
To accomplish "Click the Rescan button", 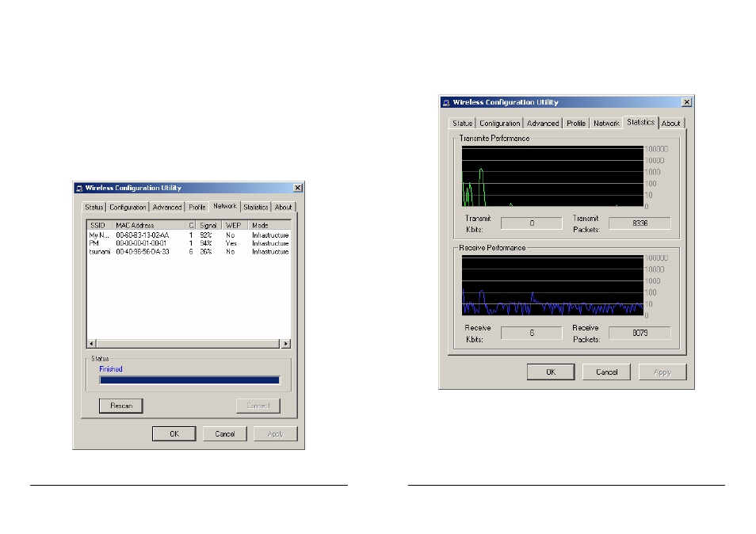I will [x=121, y=406].
